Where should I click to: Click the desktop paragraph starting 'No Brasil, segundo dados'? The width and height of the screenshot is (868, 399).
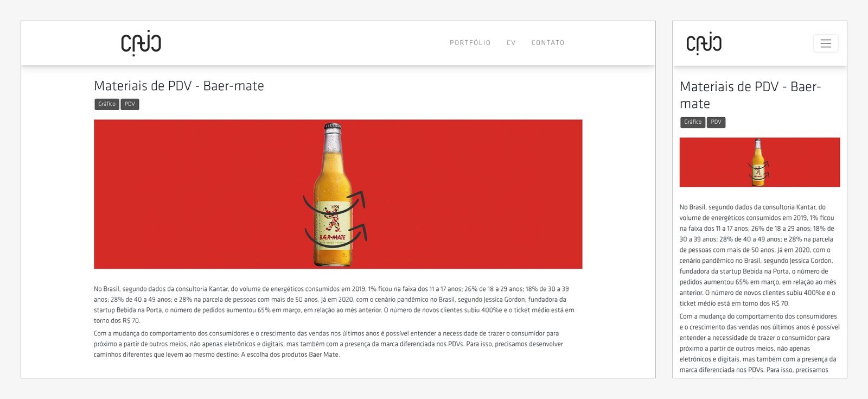(x=334, y=305)
